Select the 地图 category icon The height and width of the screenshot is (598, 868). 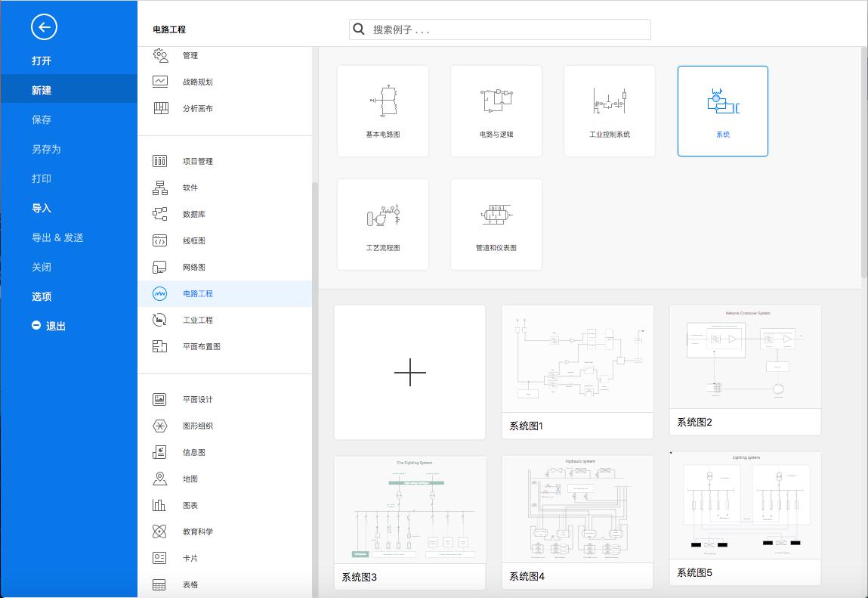(x=159, y=479)
